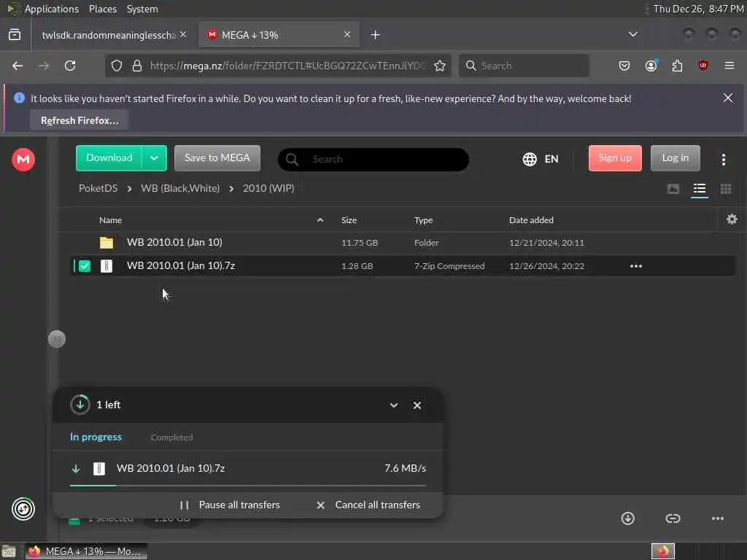Click the 7z archive file icon in list
Image resolution: width=747 pixels, height=560 pixels.
pyautogui.click(x=107, y=266)
